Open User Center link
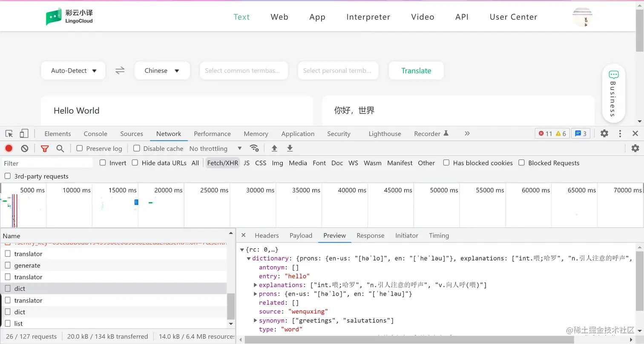Viewport: 644px width, 344px height. (513, 17)
